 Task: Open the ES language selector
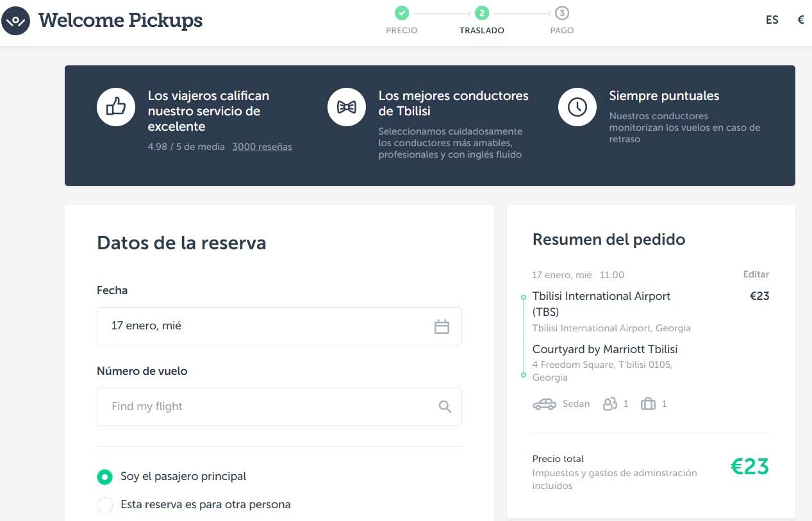772,20
